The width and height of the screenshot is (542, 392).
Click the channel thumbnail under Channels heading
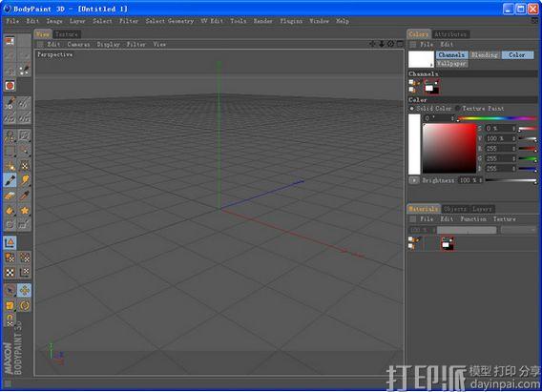pos(431,87)
